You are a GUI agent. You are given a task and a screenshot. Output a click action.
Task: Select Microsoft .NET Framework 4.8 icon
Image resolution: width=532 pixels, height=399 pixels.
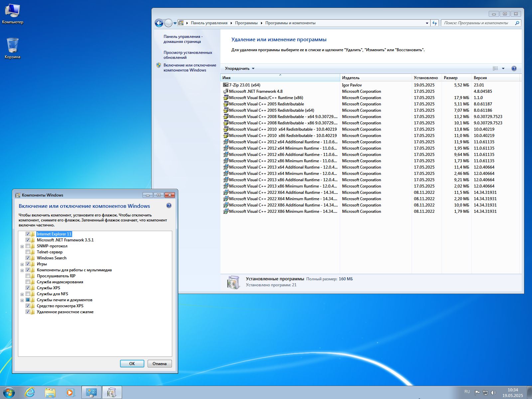226,91
